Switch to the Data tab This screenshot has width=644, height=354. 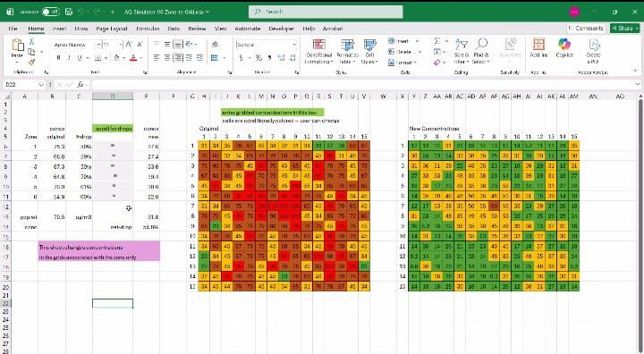pyautogui.click(x=174, y=29)
